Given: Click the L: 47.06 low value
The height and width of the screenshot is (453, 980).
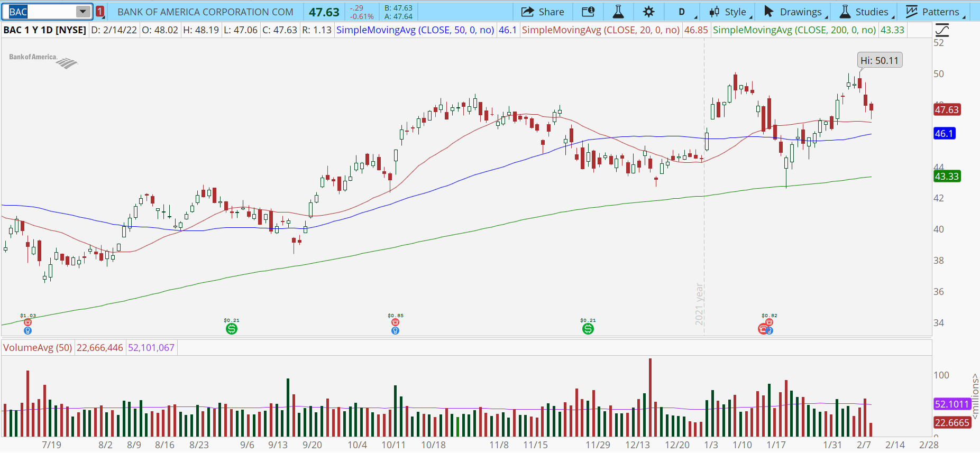Looking at the screenshot, I should [x=241, y=30].
